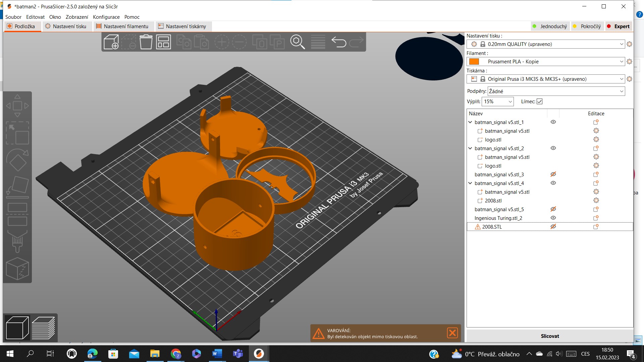This screenshot has height=362, width=644.
Task: Switch to Nastavení filamentu tab
Action: 123,26
